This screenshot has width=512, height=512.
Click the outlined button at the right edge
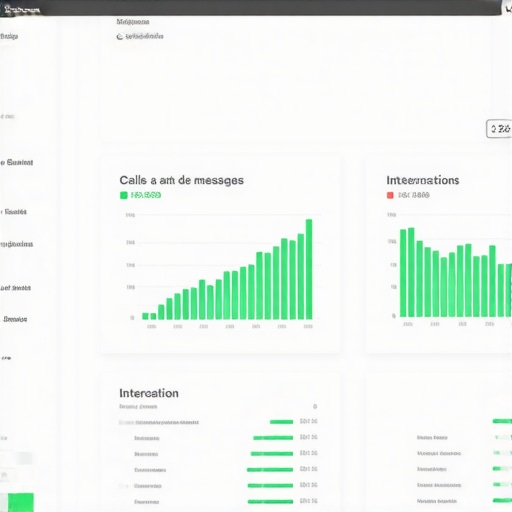pyautogui.click(x=499, y=129)
